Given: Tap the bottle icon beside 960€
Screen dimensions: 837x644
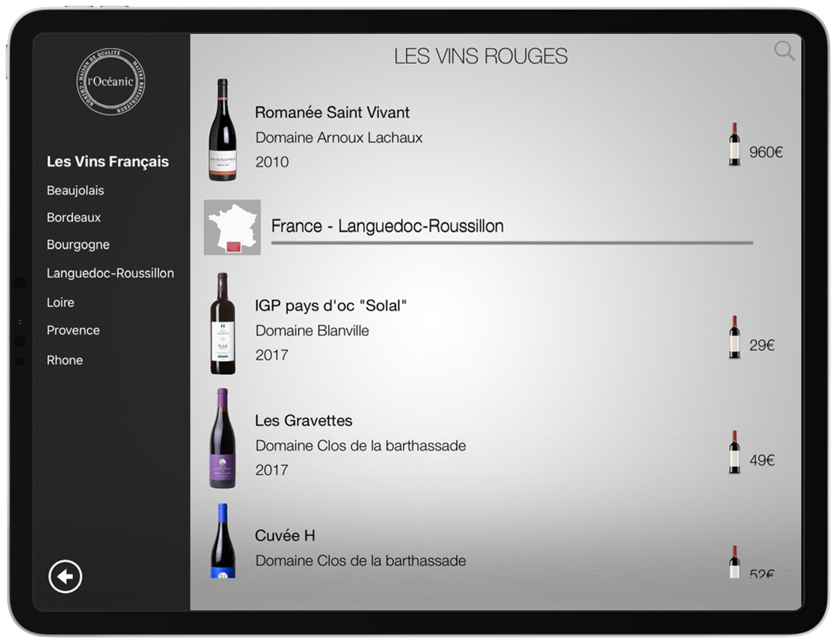Looking at the screenshot, I should coord(734,144).
